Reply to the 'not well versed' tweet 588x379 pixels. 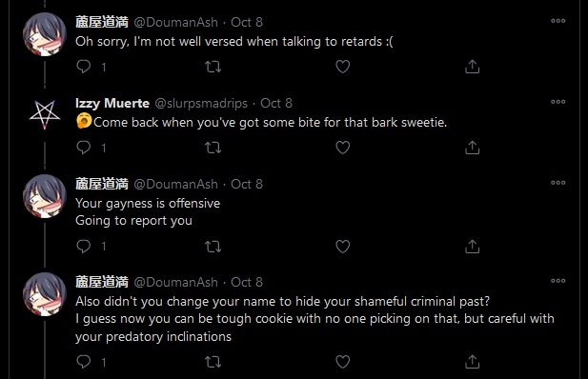tap(83, 67)
